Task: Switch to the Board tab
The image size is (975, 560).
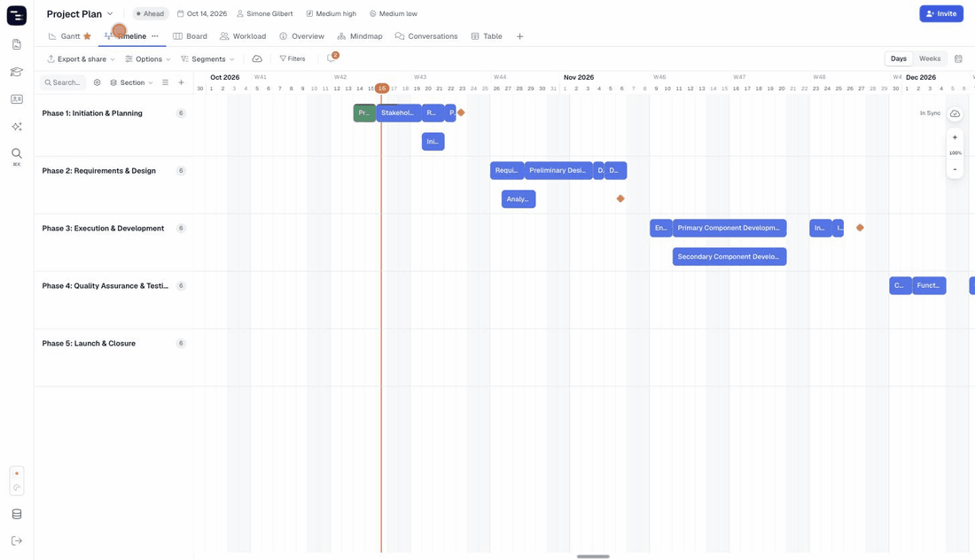Action: 191,36
